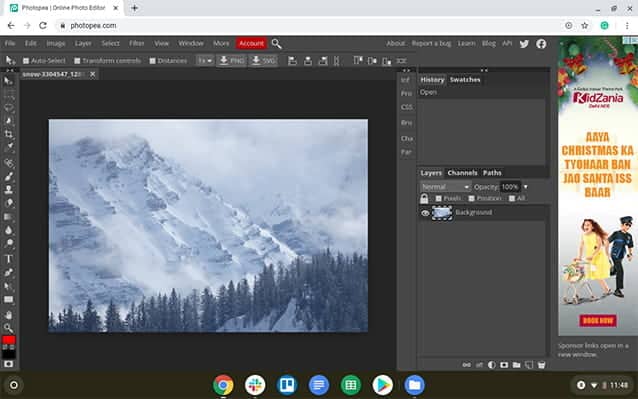Select the Pen tool
Screen dimensions: 638x399
point(9,273)
